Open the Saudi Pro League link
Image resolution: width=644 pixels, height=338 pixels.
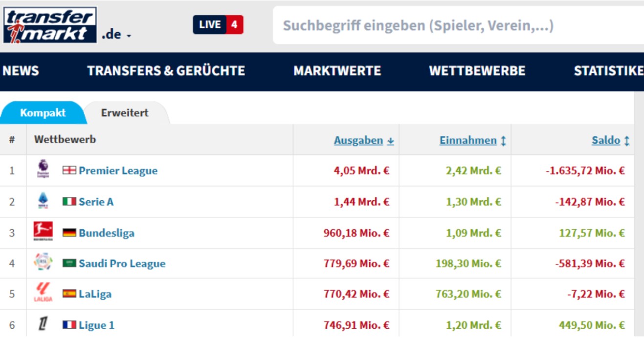[122, 264]
